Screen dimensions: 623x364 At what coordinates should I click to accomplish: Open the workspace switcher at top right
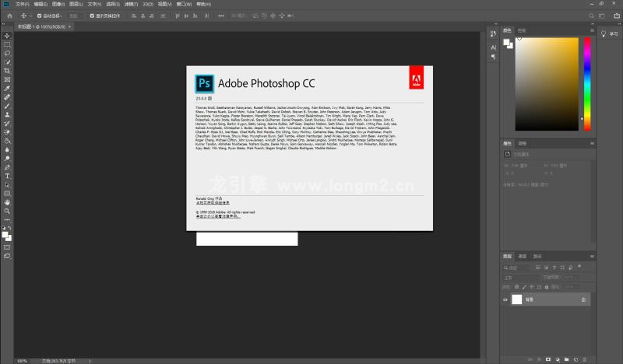click(601, 16)
